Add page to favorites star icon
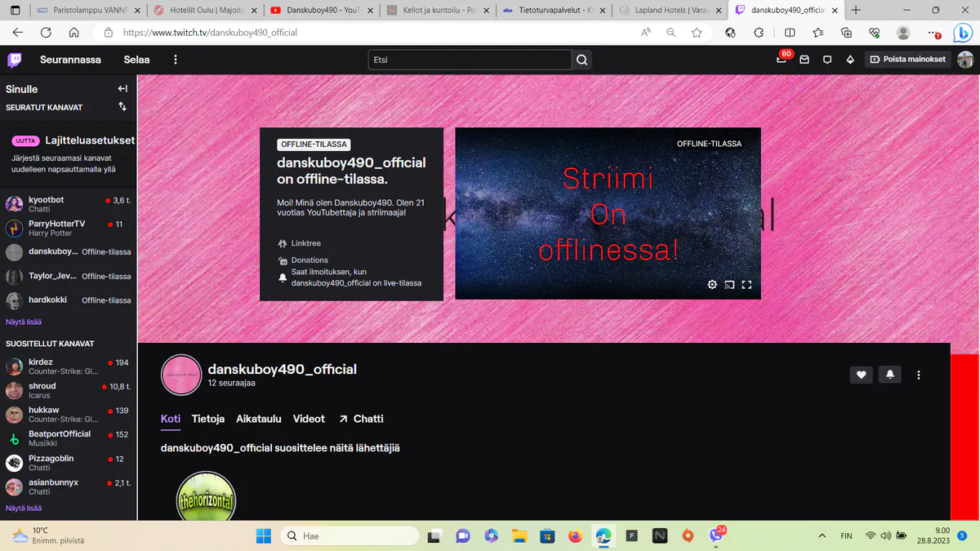Screen dimensions: 980x551 click(697, 33)
